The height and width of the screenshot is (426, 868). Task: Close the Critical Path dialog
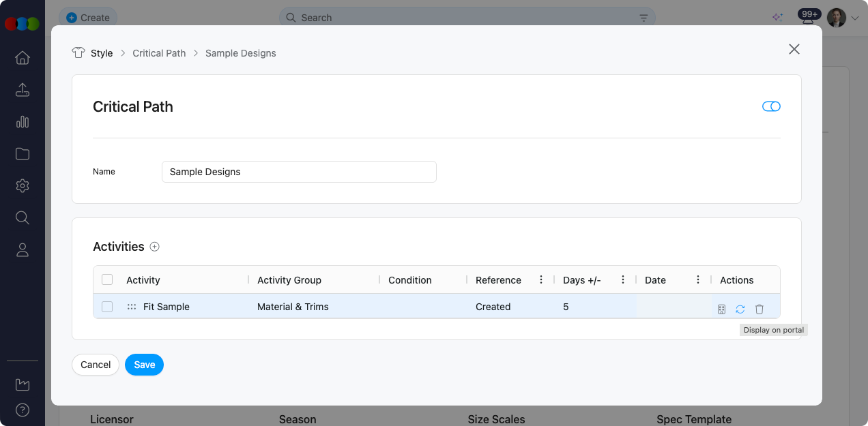click(x=794, y=49)
